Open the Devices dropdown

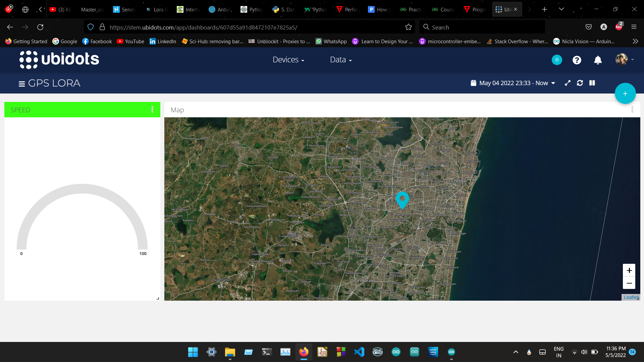tap(288, 60)
